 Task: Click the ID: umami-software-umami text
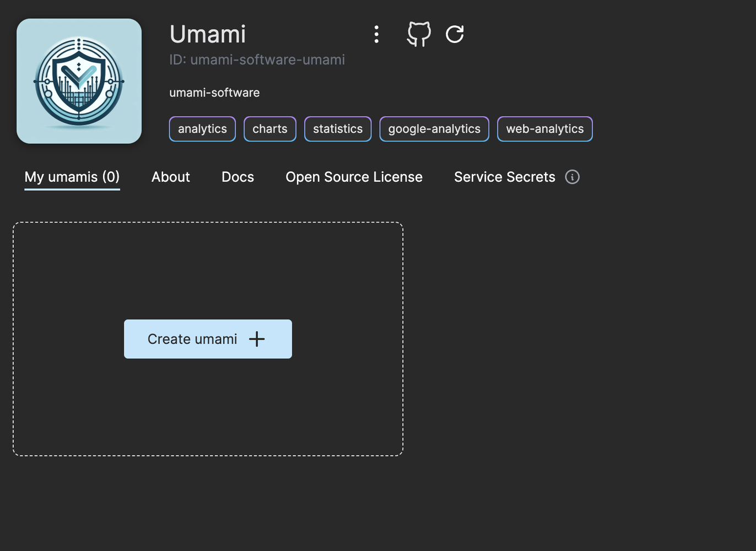(257, 60)
